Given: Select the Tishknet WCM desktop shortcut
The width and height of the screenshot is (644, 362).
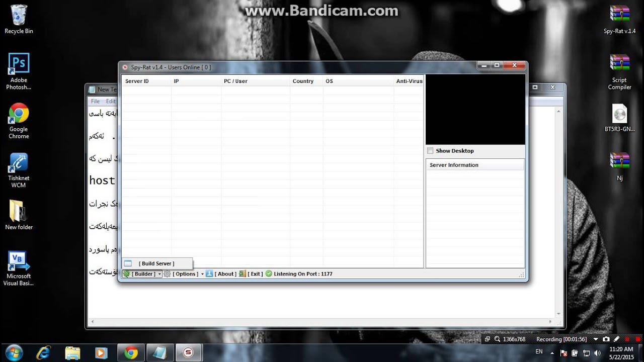Looking at the screenshot, I should pyautogui.click(x=19, y=170).
